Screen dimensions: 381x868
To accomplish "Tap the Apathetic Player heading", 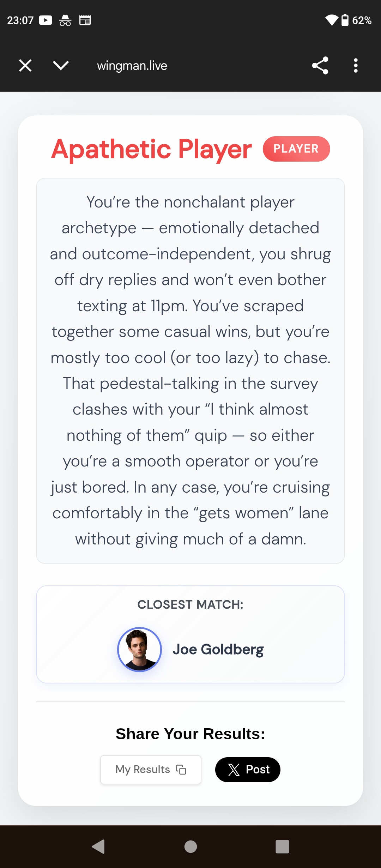I will click(151, 150).
